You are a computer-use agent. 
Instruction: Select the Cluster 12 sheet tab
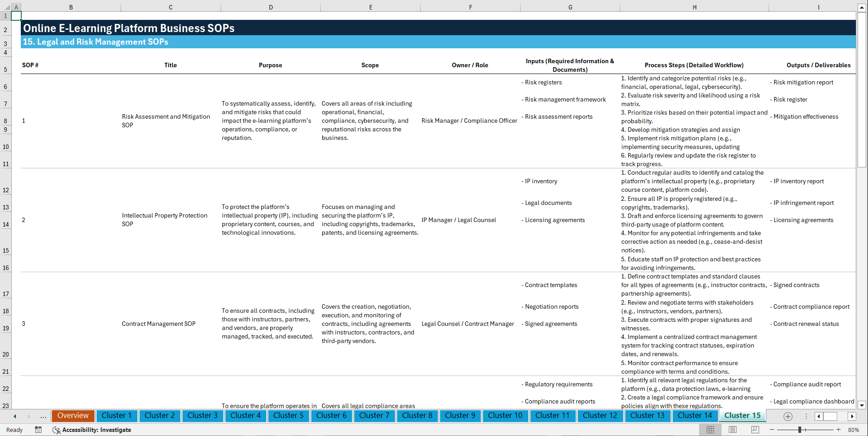click(600, 416)
